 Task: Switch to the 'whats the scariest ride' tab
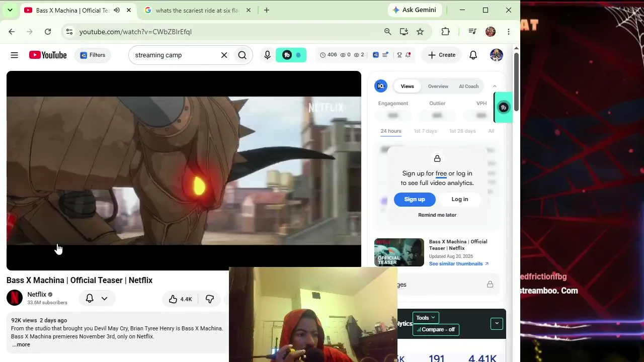point(197,10)
